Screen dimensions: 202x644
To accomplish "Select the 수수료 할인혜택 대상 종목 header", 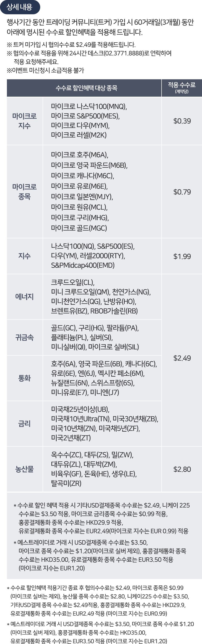I will point(84,88).
